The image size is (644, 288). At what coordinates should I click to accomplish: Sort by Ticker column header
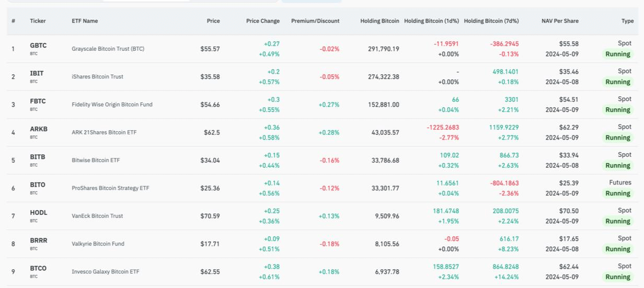click(38, 21)
